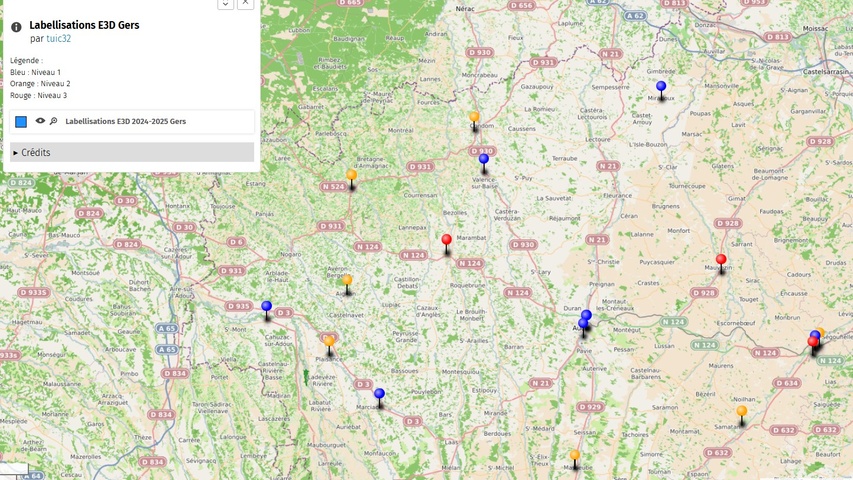
Task: Click the orange pin at Bretagne-d'Armagnac
Action: coord(352,176)
